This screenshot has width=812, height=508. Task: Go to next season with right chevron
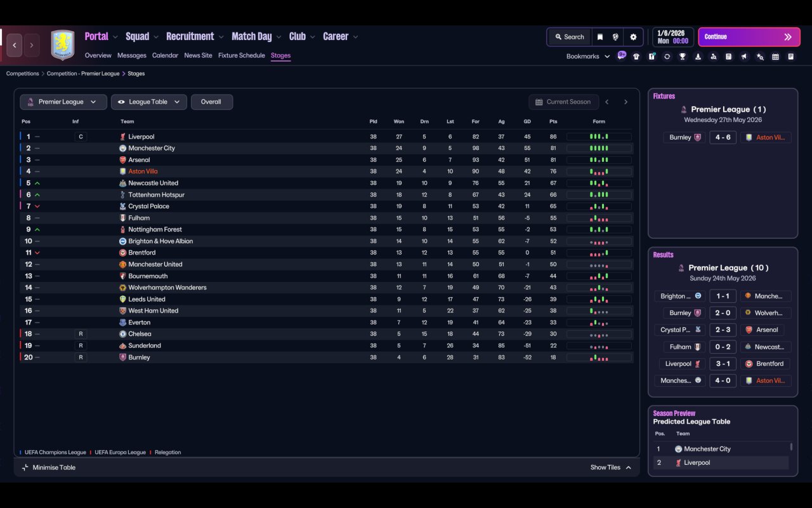pyautogui.click(x=625, y=102)
